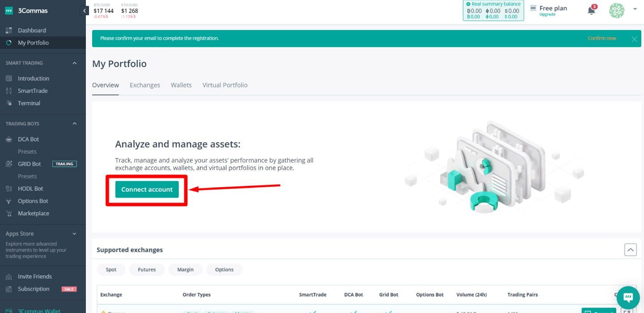
Task: Open Invite Friends page
Action: [x=35, y=277]
